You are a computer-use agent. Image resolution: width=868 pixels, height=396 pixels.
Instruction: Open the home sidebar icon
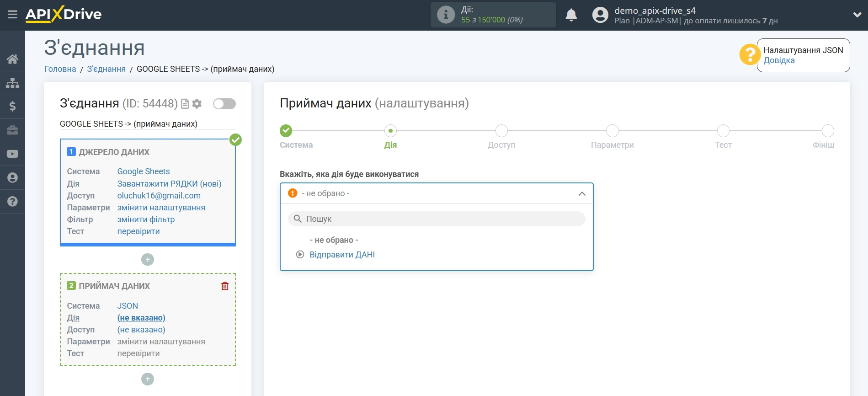click(x=12, y=59)
